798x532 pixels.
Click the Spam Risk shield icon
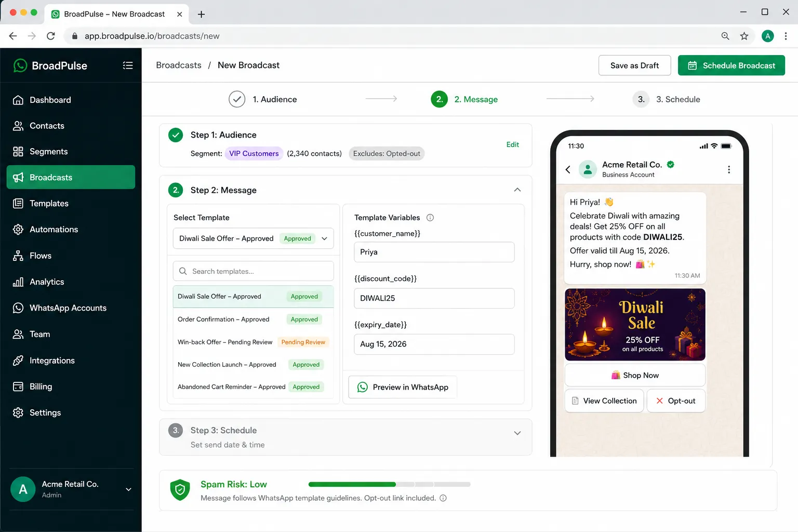click(x=180, y=490)
